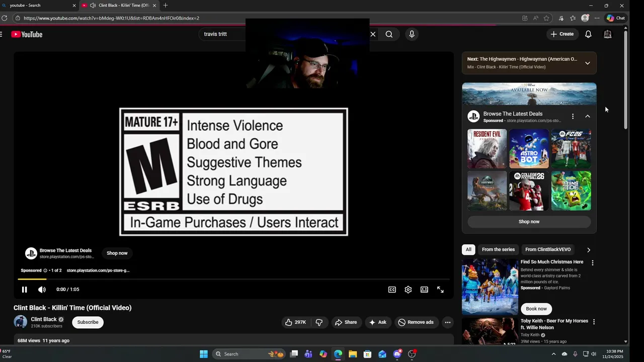
Task: Start voice search with the microphone icon
Action: [x=412, y=34]
